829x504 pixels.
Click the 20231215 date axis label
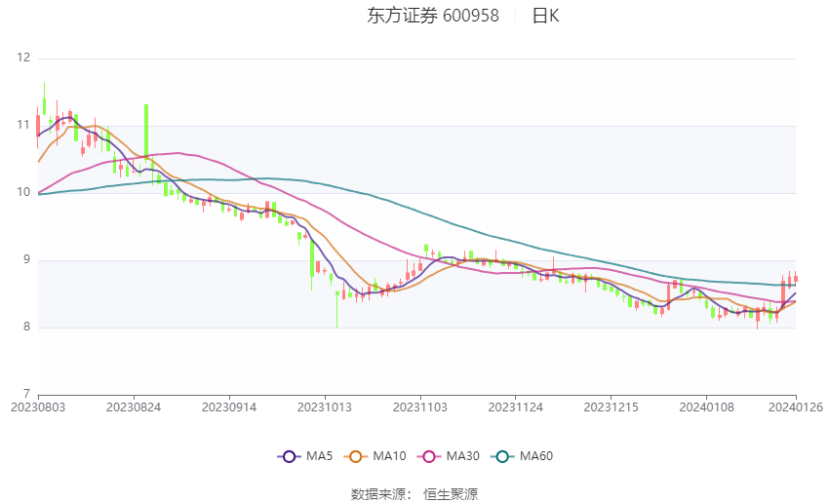point(612,407)
